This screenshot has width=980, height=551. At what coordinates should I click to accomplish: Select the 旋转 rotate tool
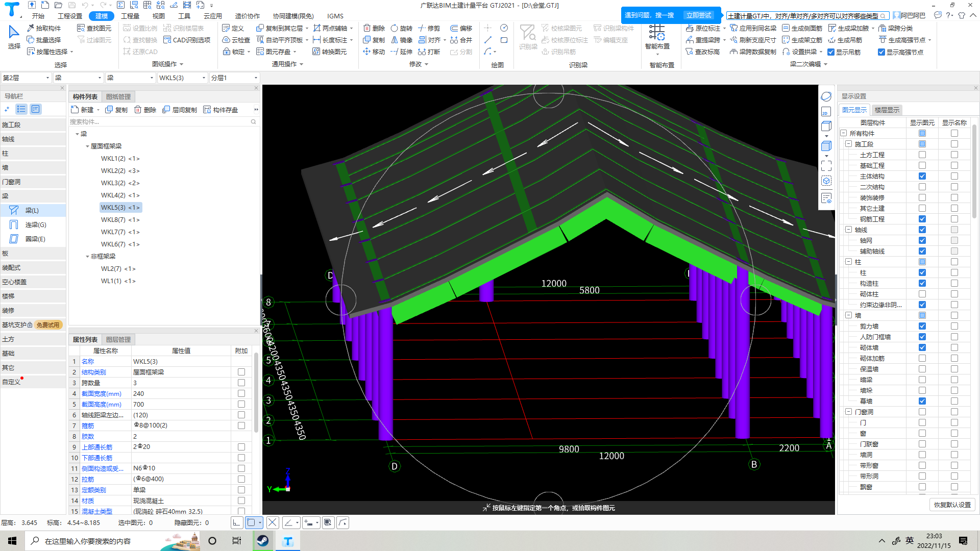[x=401, y=28]
